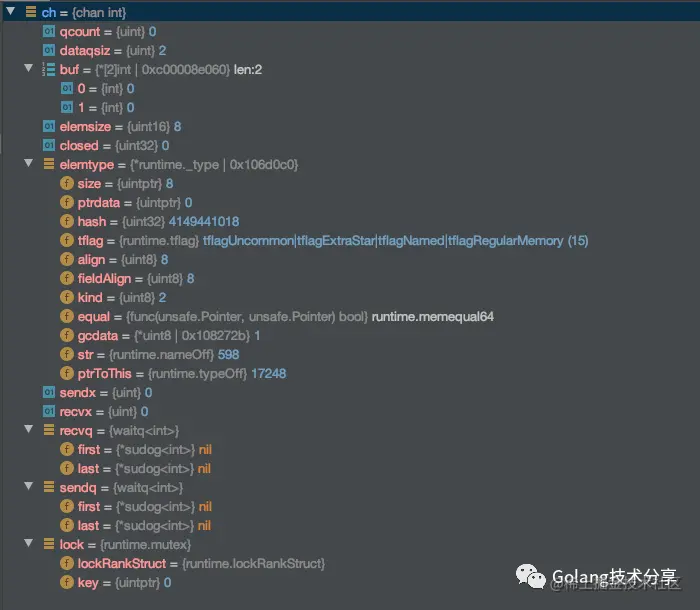Click the primitive icon next to qcount
Image resolution: width=700 pixels, height=610 pixels.
49,31
